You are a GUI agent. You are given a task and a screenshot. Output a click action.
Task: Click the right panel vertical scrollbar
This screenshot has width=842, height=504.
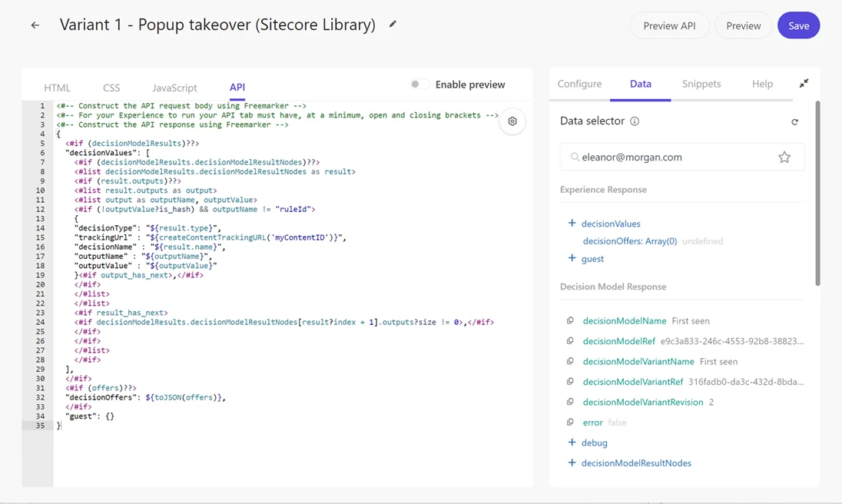(818, 194)
